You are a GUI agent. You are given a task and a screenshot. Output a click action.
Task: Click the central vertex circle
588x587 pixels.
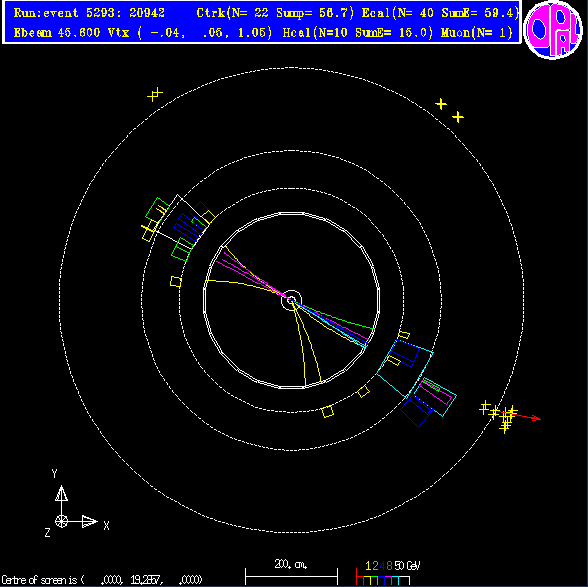tap(291, 300)
